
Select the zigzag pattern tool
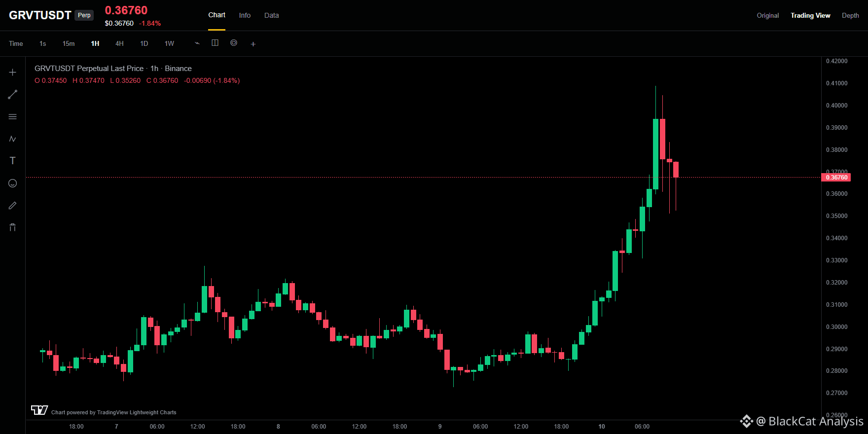click(x=13, y=139)
